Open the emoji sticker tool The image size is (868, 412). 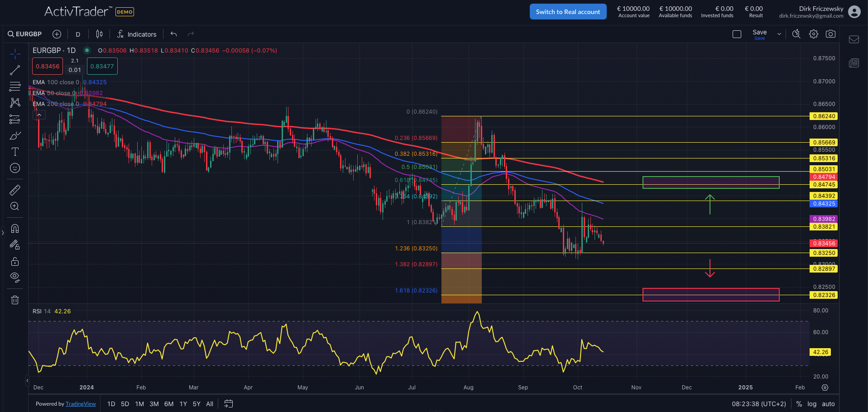(15, 168)
